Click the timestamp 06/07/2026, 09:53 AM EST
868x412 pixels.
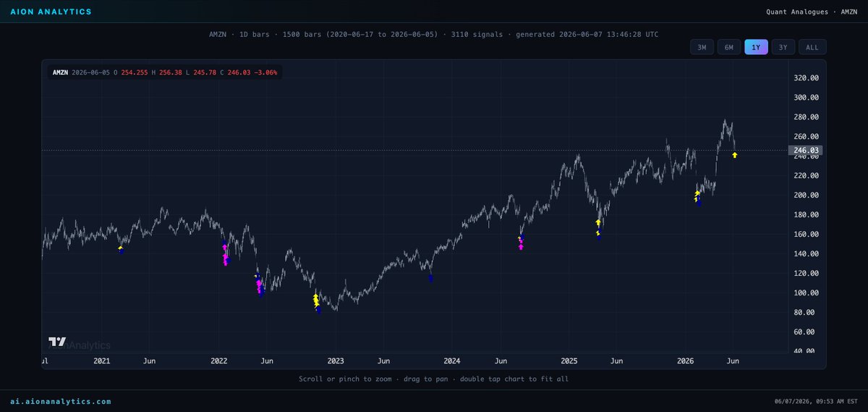tap(814, 401)
